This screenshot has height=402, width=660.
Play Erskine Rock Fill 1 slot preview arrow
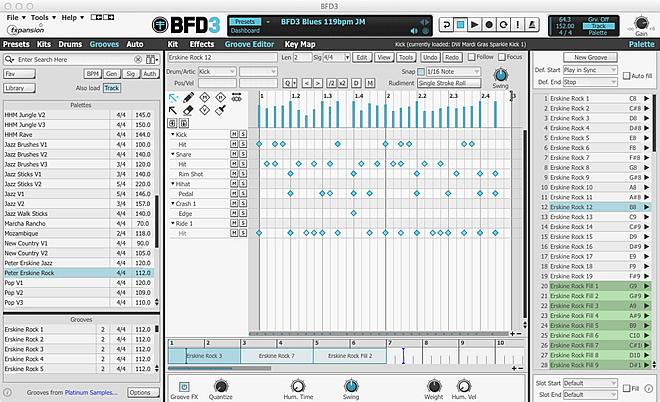(647, 286)
